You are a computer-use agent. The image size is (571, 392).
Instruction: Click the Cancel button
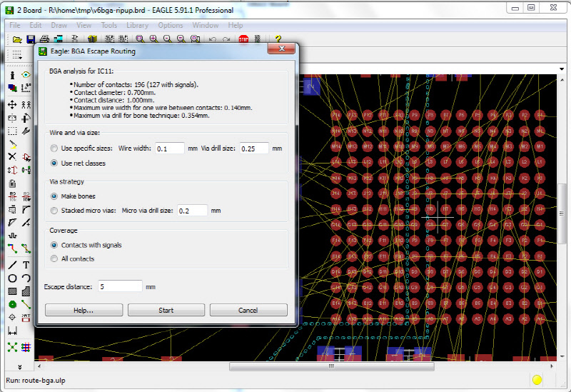[248, 310]
